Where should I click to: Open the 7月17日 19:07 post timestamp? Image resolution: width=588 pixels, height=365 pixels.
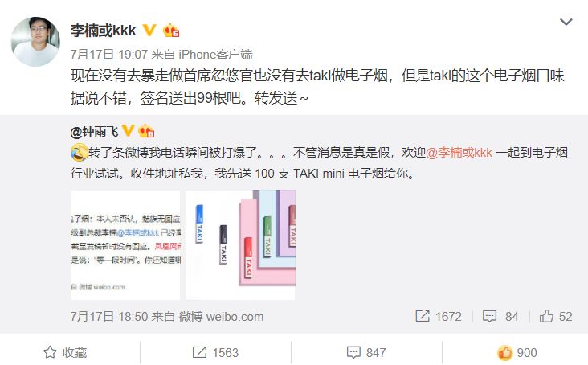tap(108, 55)
